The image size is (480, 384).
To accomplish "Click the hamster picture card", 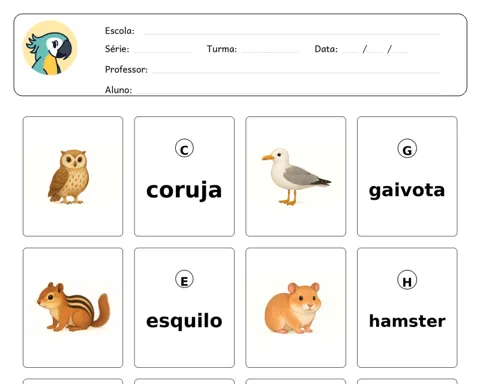I will tap(296, 307).
